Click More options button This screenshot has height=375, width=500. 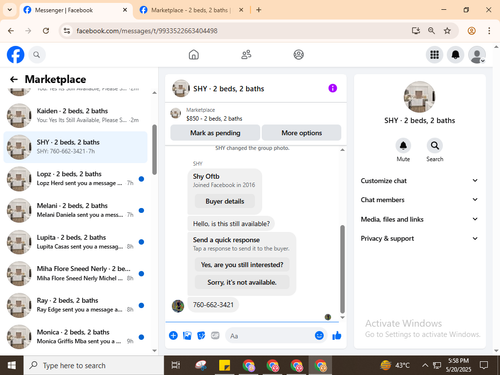coord(301,133)
